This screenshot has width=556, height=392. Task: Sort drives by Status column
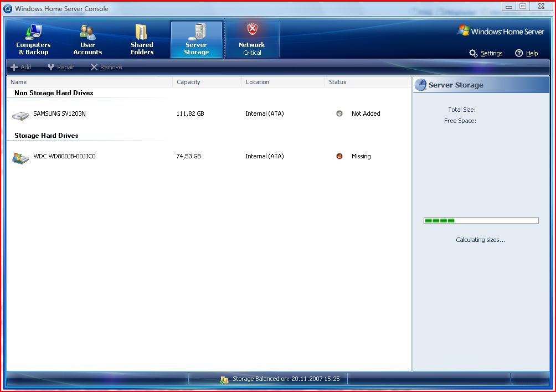click(x=367, y=82)
